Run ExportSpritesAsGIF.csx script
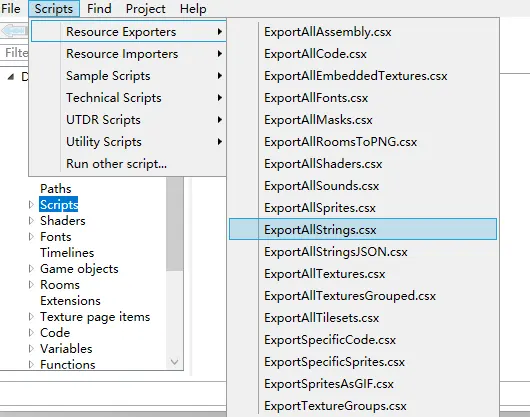 (363, 384)
